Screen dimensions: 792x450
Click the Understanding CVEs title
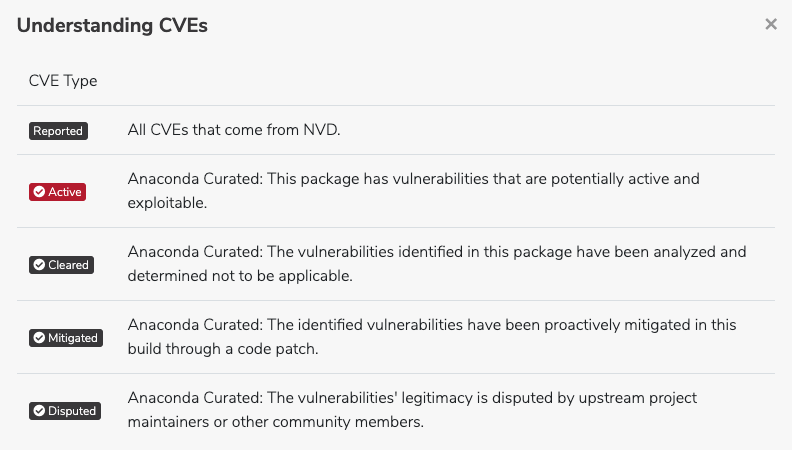(112, 25)
